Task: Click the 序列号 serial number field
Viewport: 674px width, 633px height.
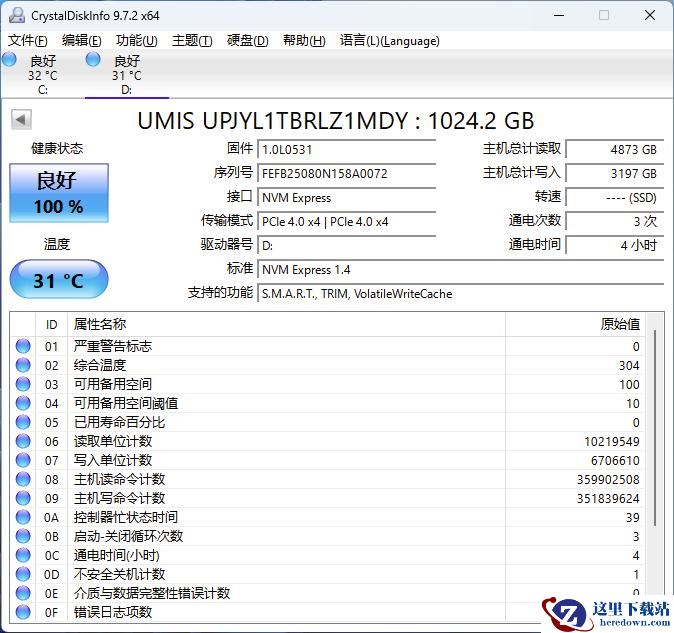Action: tap(347, 173)
